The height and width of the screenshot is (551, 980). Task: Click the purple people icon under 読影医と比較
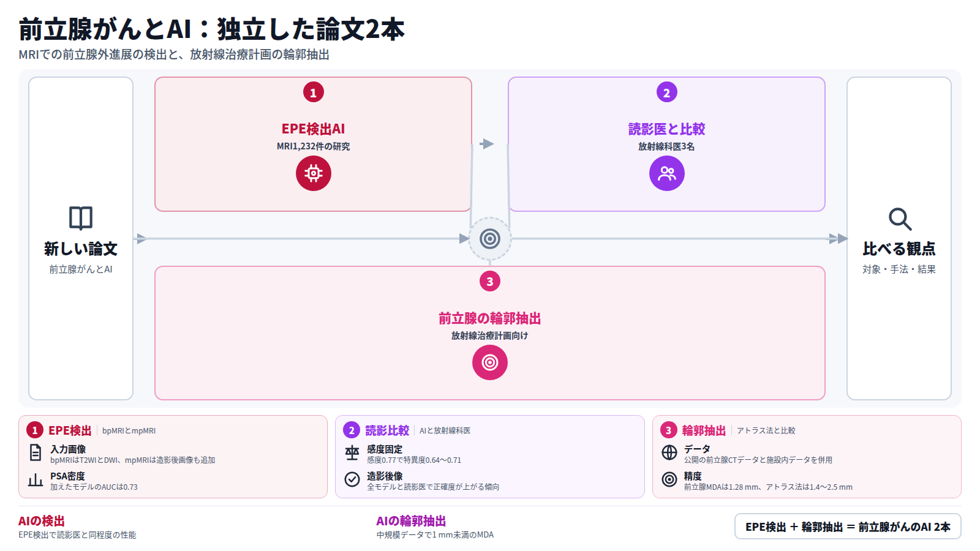[x=667, y=173]
